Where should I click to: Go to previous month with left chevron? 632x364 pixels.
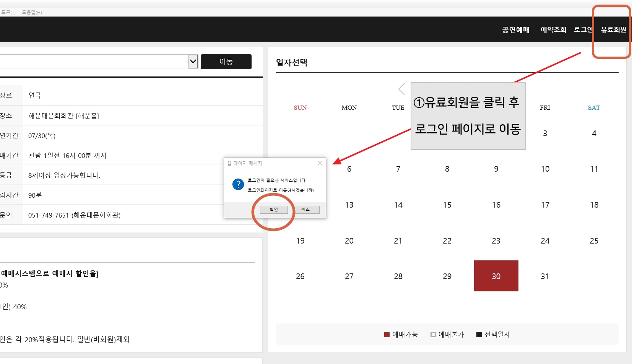[x=401, y=89]
